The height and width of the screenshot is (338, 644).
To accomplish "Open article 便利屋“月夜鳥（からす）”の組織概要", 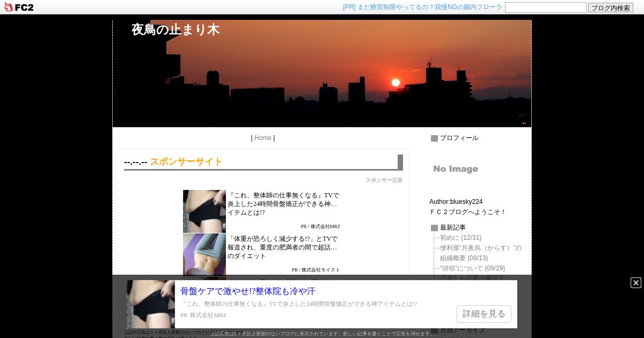I will (x=481, y=253).
